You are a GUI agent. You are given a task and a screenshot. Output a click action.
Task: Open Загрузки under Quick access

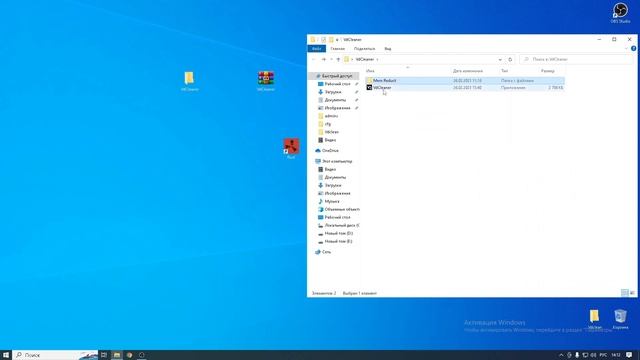tap(333, 92)
